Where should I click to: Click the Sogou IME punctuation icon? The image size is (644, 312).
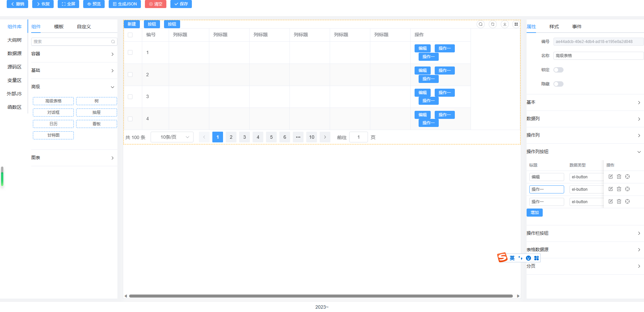(520, 258)
